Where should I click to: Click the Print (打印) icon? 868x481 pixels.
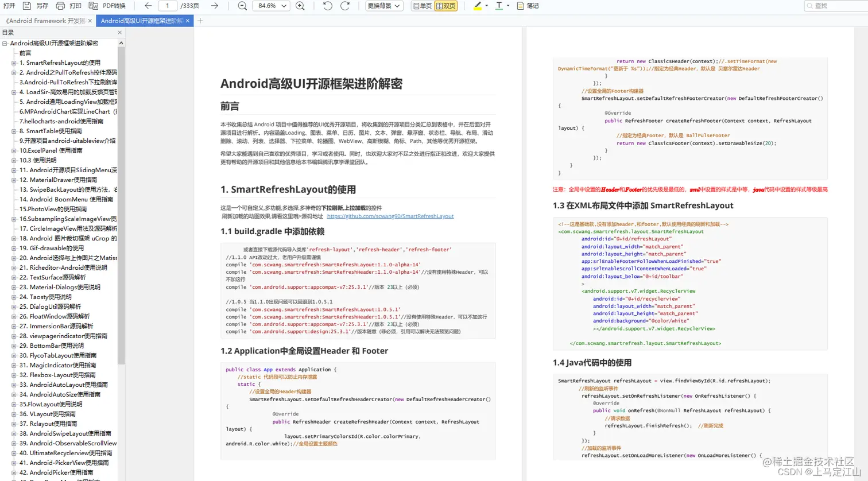click(60, 6)
